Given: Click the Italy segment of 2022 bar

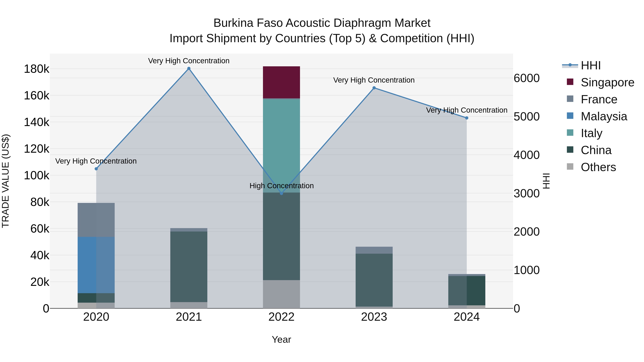Looking at the screenshot, I should click(282, 146).
